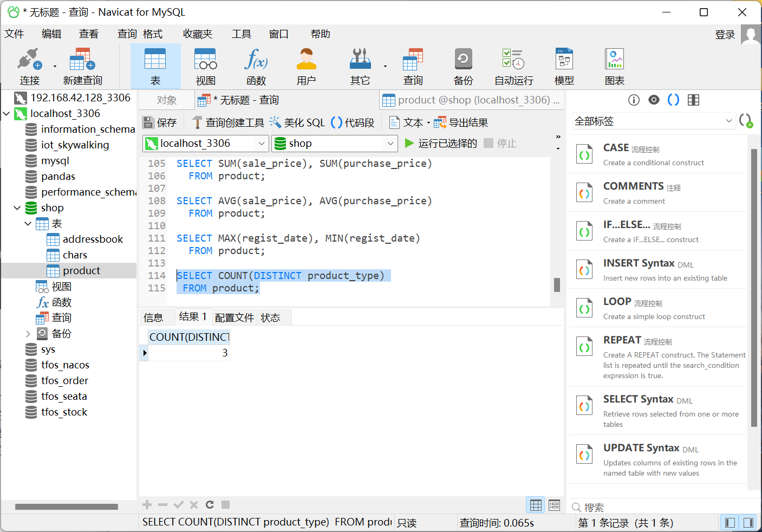
Task: Click the Others (其它) tools icon
Action: 360,66
